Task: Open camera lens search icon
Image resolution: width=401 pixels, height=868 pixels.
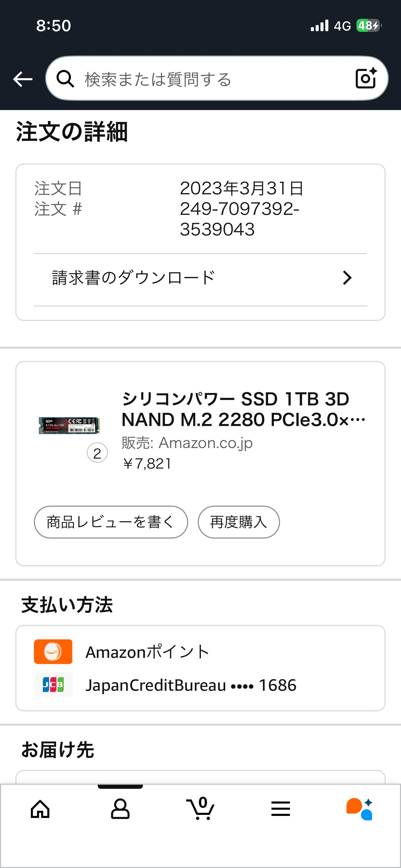Action: pyautogui.click(x=366, y=79)
